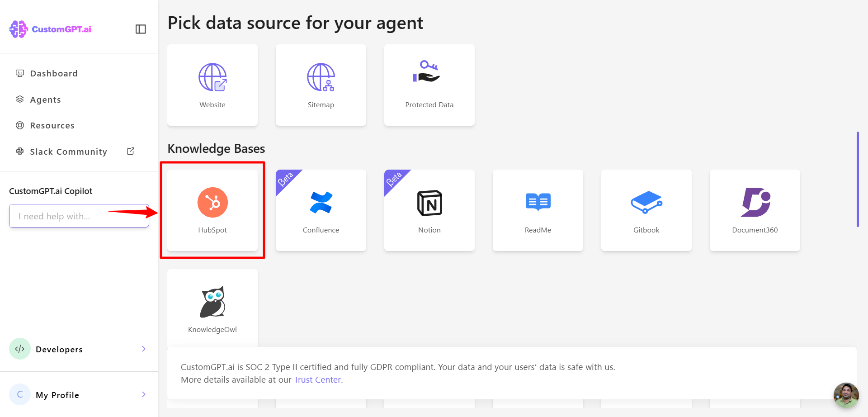Click the My Profile avatar letter C
This screenshot has height=417, width=868.
[20, 394]
